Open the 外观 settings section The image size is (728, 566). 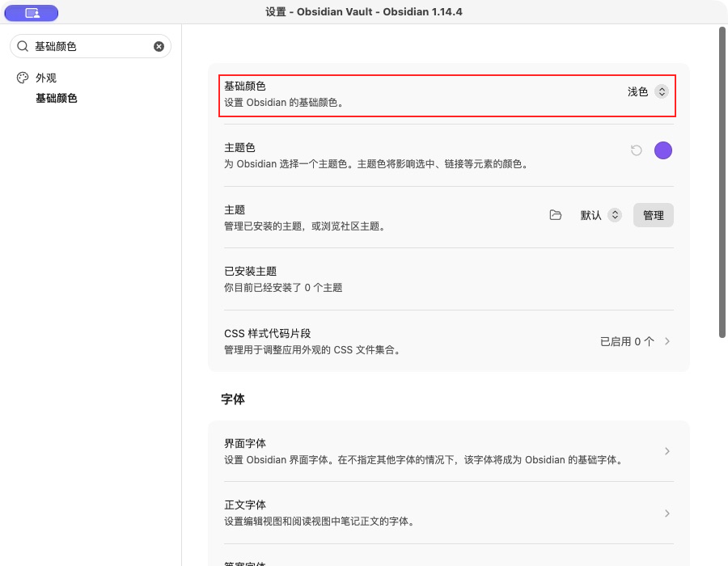(x=46, y=78)
